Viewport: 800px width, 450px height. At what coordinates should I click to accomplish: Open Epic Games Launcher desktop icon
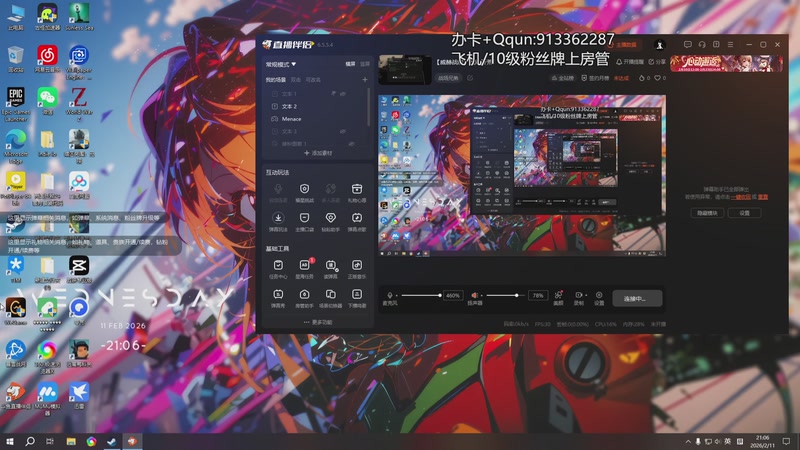16,104
